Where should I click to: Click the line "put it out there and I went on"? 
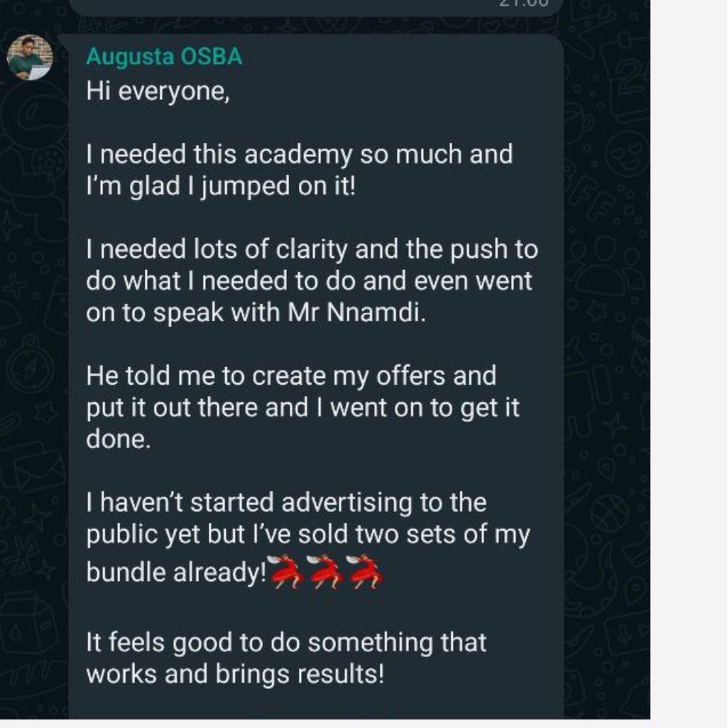pyautogui.click(x=302, y=408)
